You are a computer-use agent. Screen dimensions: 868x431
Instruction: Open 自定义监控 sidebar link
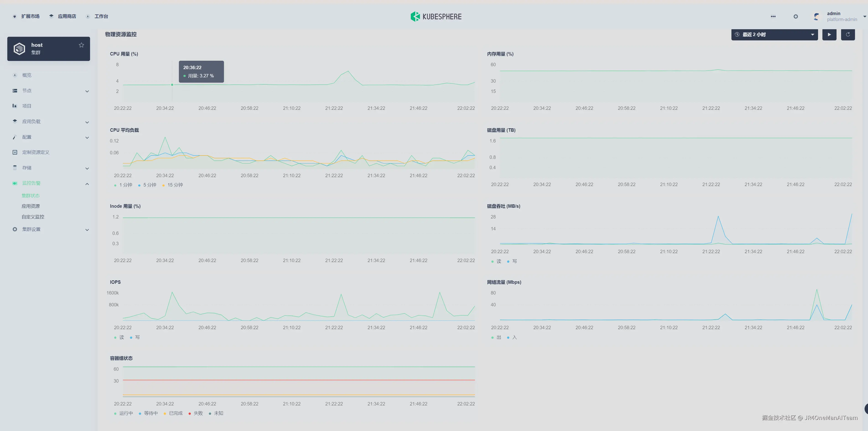pyautogui.click(x=33, y=217)
